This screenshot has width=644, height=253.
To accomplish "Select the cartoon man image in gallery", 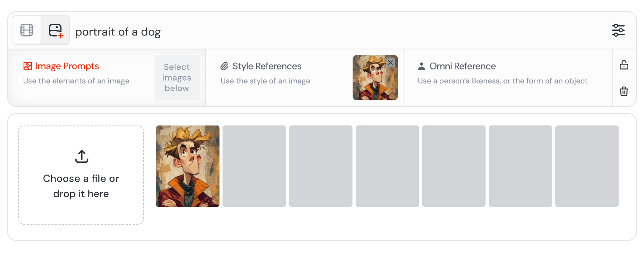I will (187, 166).
